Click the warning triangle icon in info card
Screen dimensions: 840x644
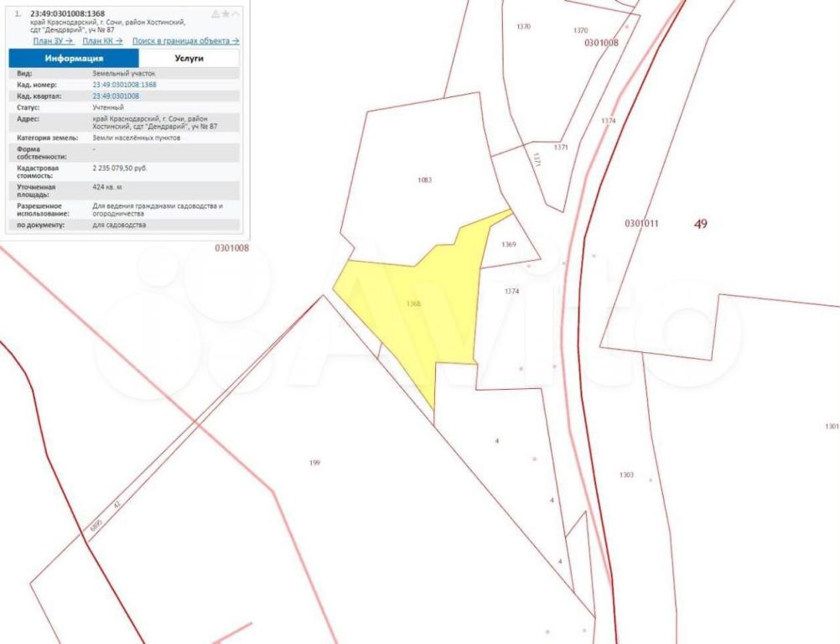coord(215,14)
